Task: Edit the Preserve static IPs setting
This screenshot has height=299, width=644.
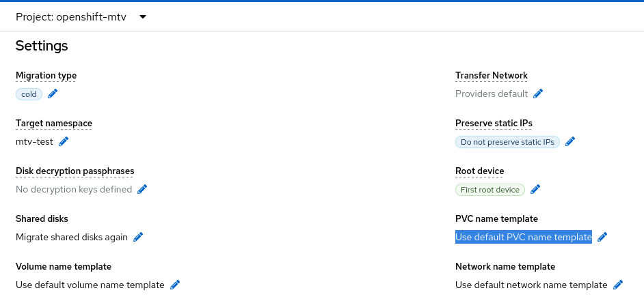Action: (570, 142)
